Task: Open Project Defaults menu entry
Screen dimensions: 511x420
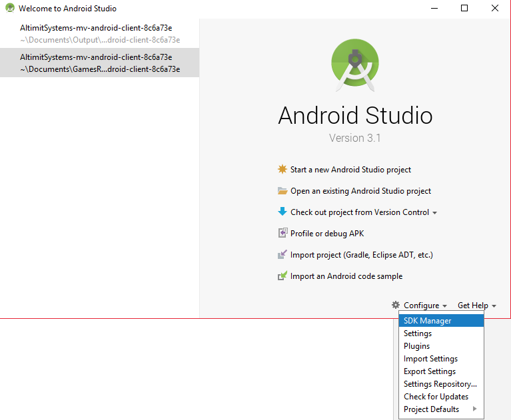Action: point(441,409)
